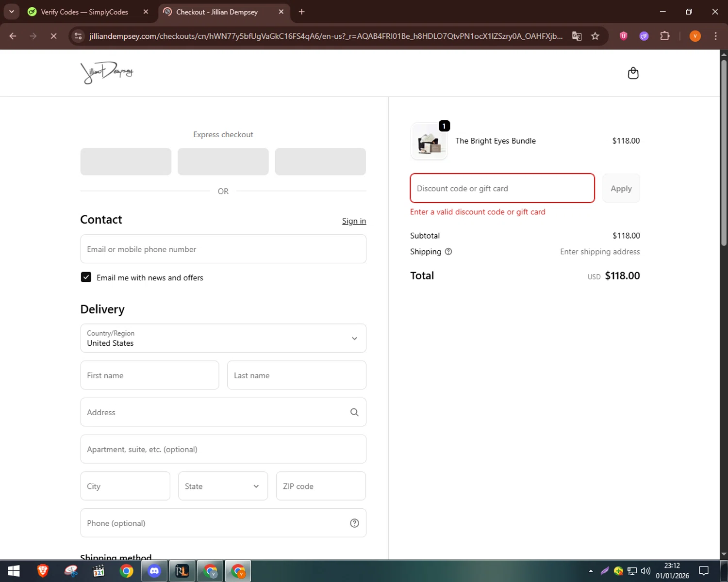The height and width of the screenshot is (582, 728).
Task: Go back with the browser back arrow
Action: (13, 36)
